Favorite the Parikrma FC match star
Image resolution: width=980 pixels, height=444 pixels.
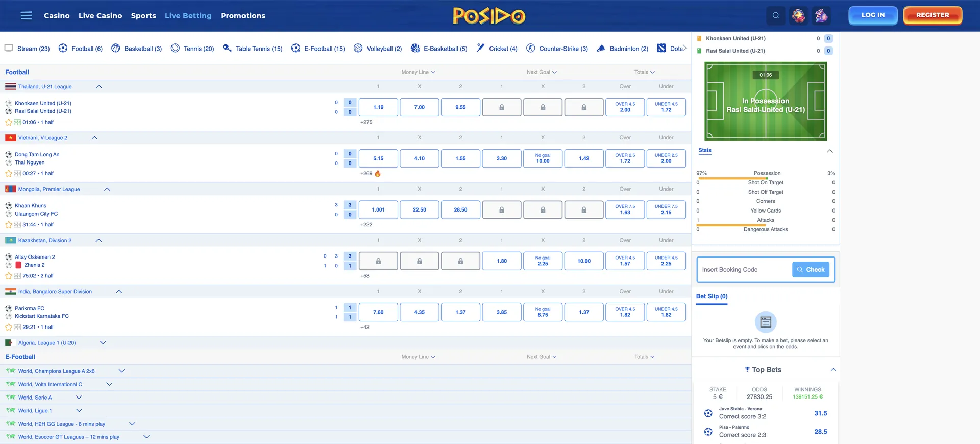9,327
